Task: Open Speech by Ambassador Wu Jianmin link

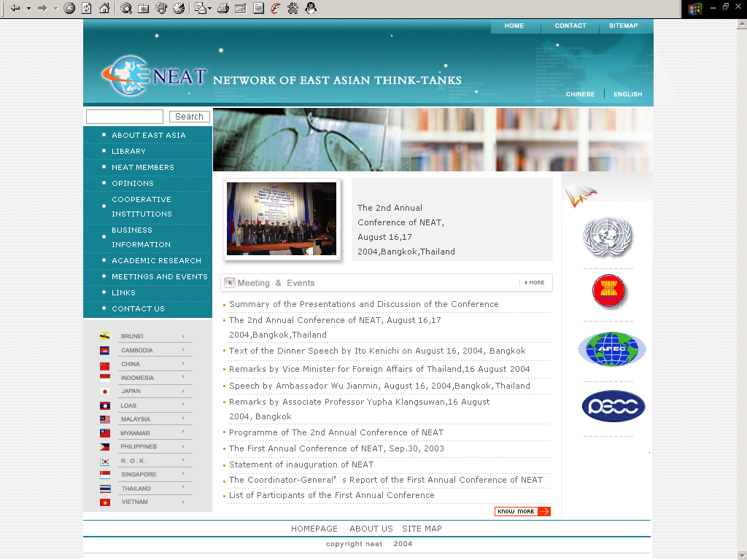Action: [379, 386]
